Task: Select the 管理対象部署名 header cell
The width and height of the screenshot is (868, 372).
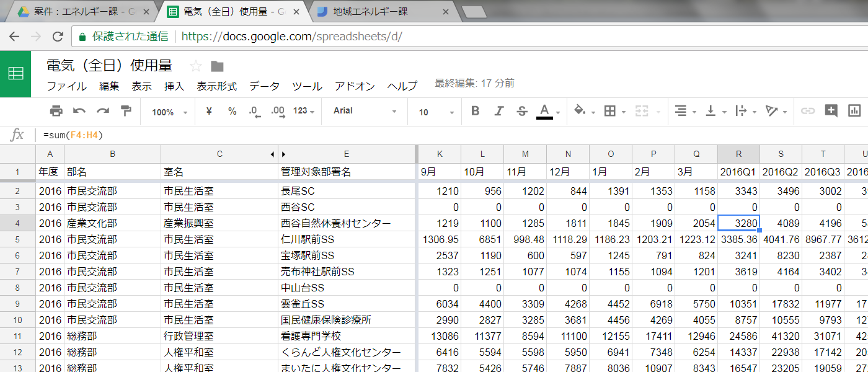Action: pyautogui.click(x=346, y=172)
